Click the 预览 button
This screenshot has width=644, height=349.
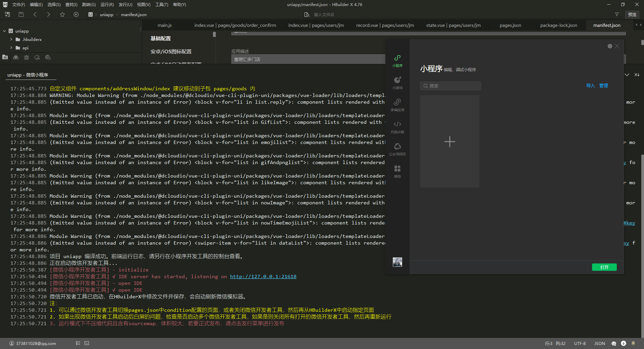click(632, 14)
